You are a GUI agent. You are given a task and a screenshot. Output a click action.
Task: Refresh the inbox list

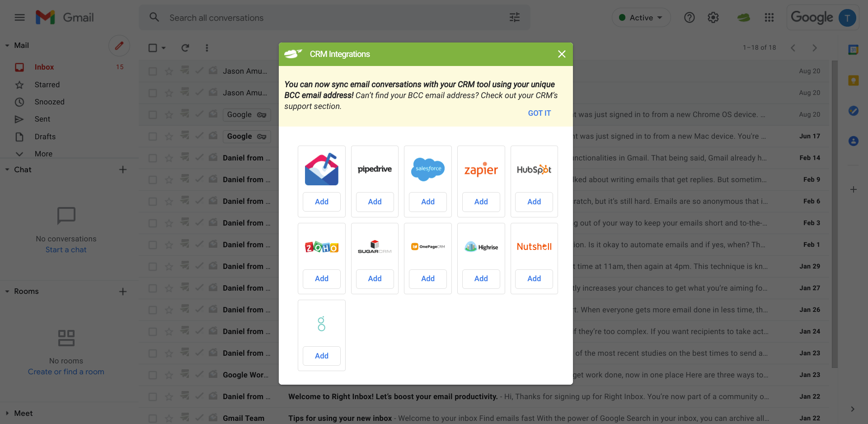pyautogui.click(x=185, y=48)
